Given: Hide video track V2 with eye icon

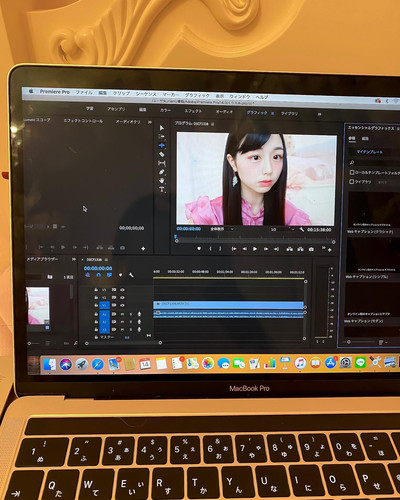Looking at the screenshot, I should tap(122, 297).
